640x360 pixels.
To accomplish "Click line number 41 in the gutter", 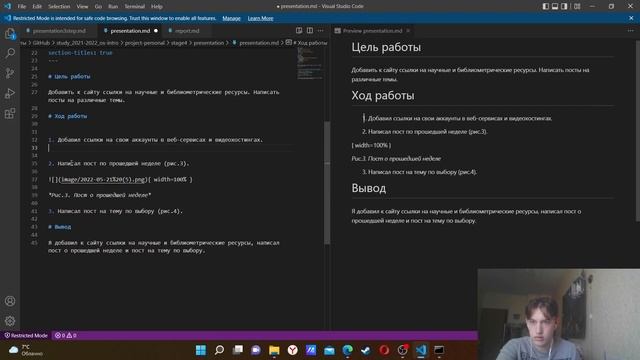I will [x=34, y=211].
